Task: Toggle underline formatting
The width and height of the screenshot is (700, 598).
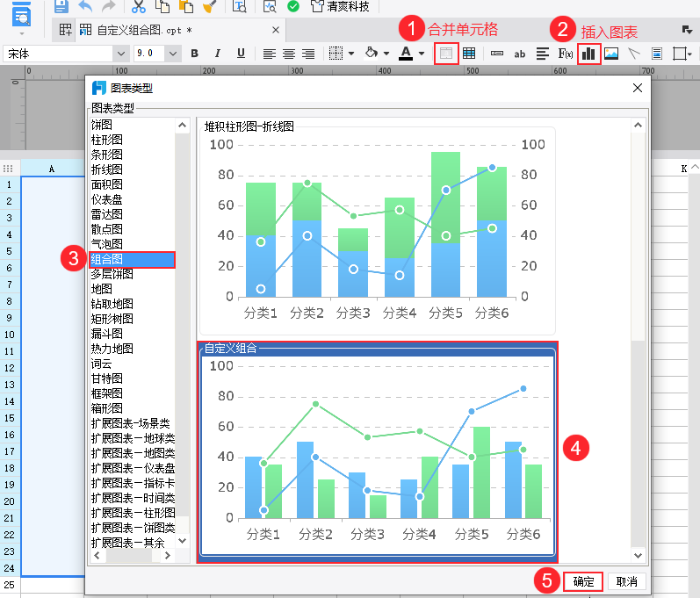Action: 241,54
